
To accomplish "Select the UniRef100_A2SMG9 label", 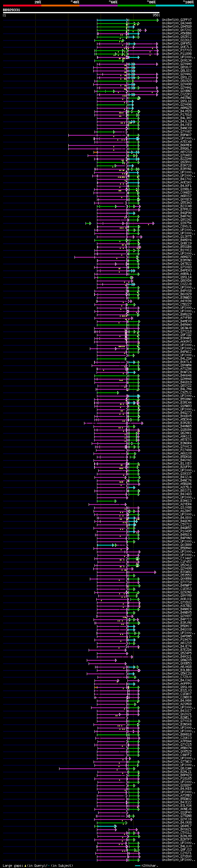I will click(176, 704).
